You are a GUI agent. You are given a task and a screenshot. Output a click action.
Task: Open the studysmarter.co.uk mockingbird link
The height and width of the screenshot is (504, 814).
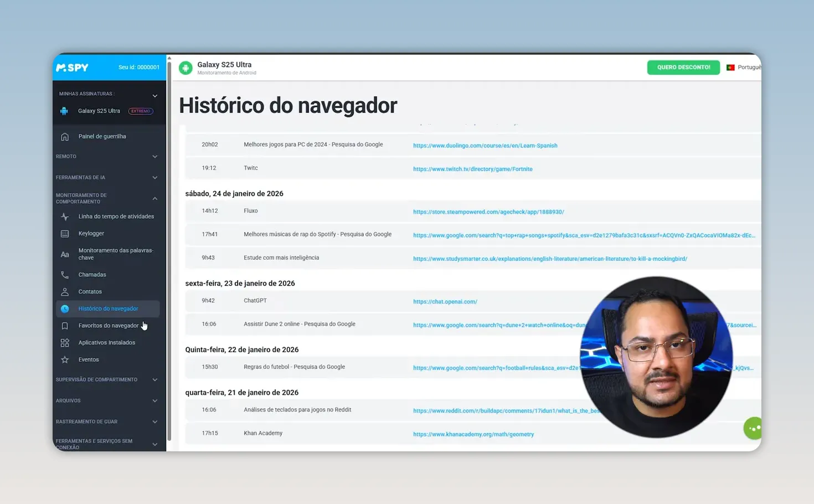[550, 259]
